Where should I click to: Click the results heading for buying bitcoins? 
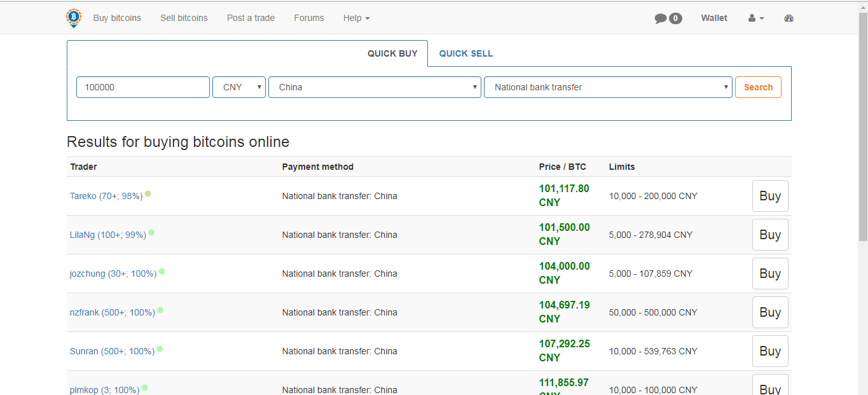[x=178, y=142]
